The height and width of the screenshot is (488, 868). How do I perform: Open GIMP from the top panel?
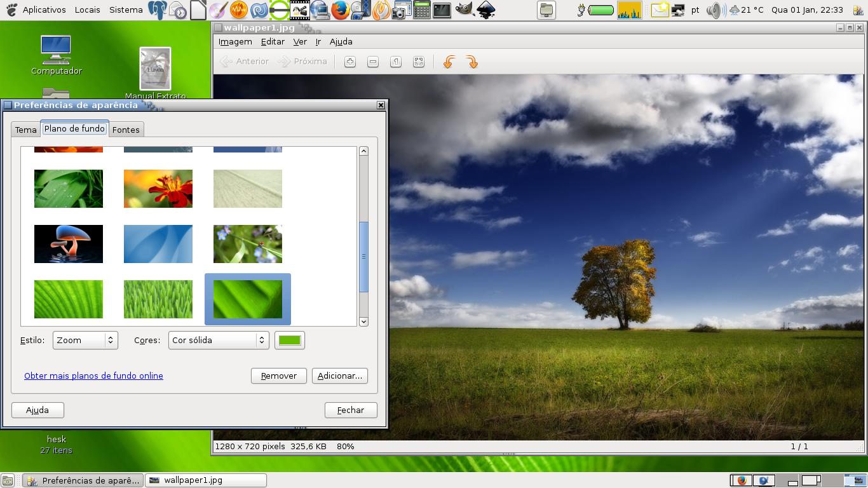point(465,10)
